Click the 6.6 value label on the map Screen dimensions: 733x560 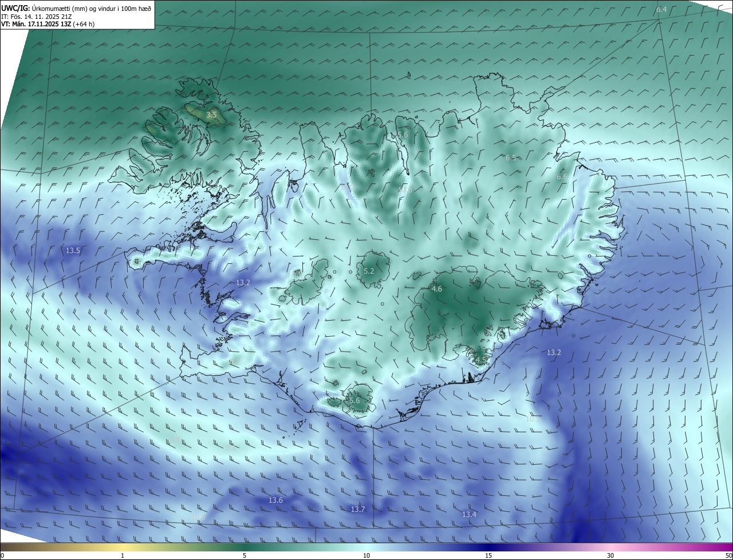(x=562, y=177)
